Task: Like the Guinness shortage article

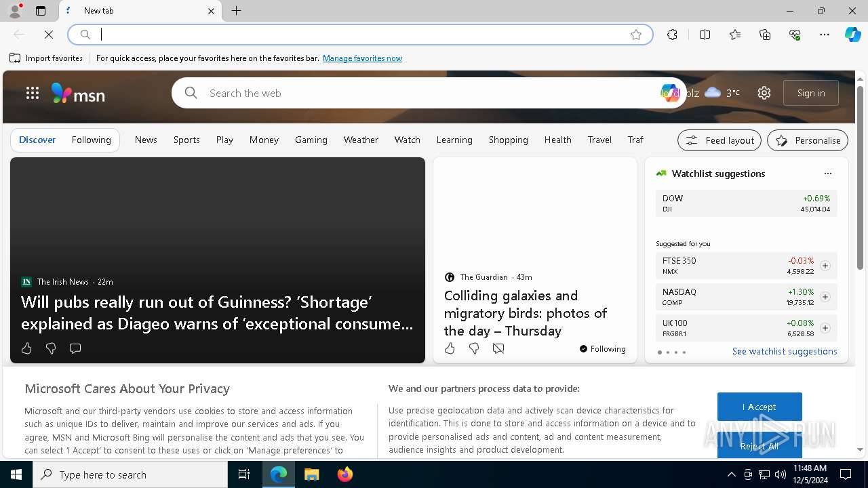Action: coord(26,348)
